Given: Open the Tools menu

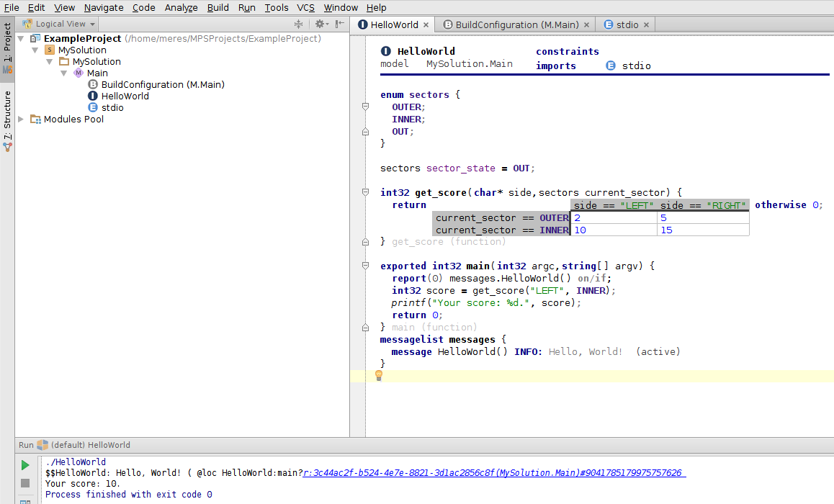Looking at the screenshot, I should tap(277, 7).
